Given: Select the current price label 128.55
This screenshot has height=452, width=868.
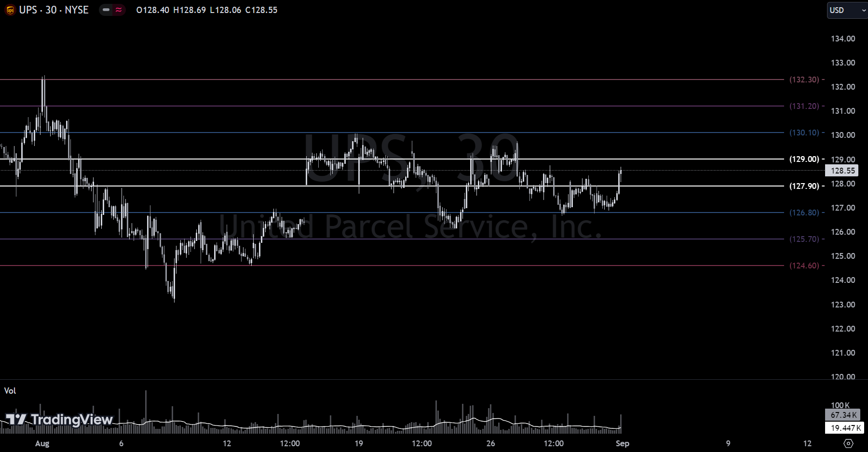Looking at the screenshot, I should point(842,171).
